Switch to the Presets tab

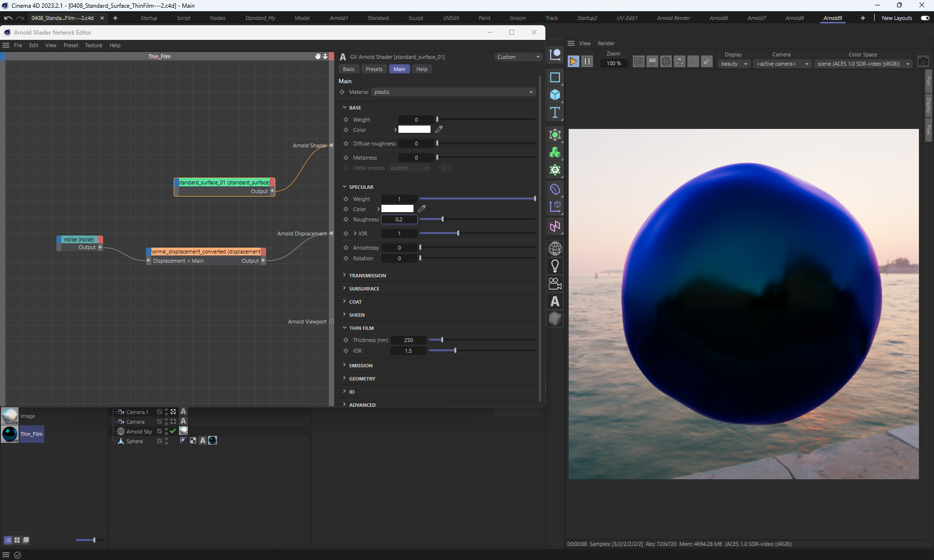(x=374, y=69)
